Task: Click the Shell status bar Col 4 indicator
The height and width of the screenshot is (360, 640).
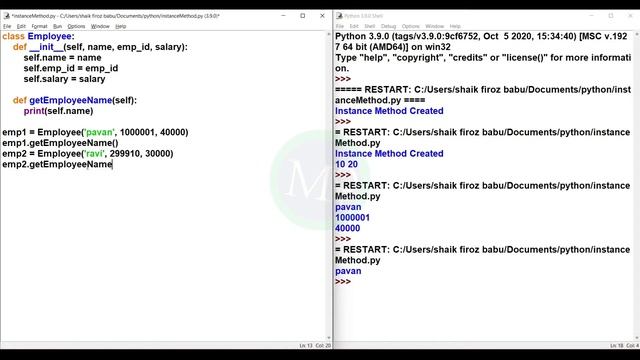Action: (632, 345)
